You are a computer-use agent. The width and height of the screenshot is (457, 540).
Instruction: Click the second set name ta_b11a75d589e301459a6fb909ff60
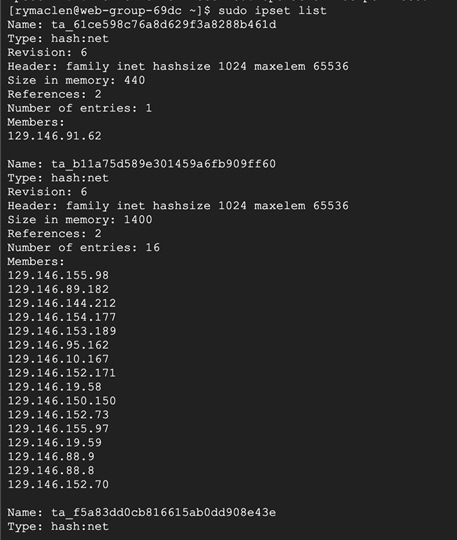coord(164,164)
